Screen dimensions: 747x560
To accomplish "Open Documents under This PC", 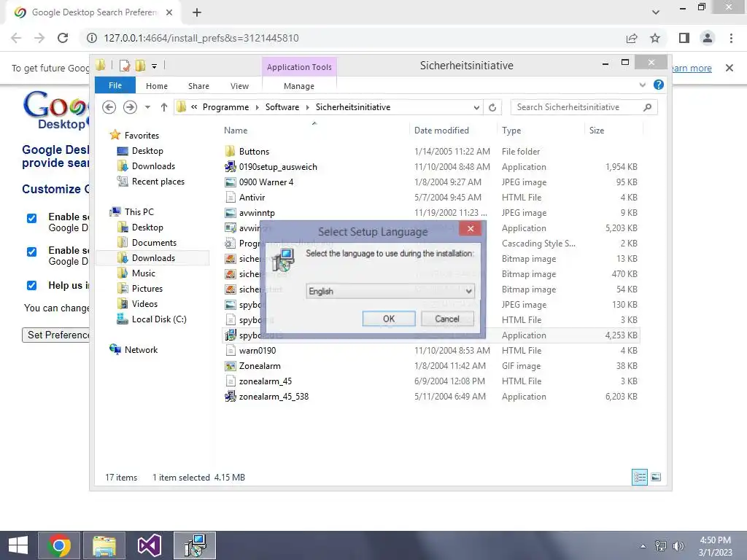I will click(154, 242).
